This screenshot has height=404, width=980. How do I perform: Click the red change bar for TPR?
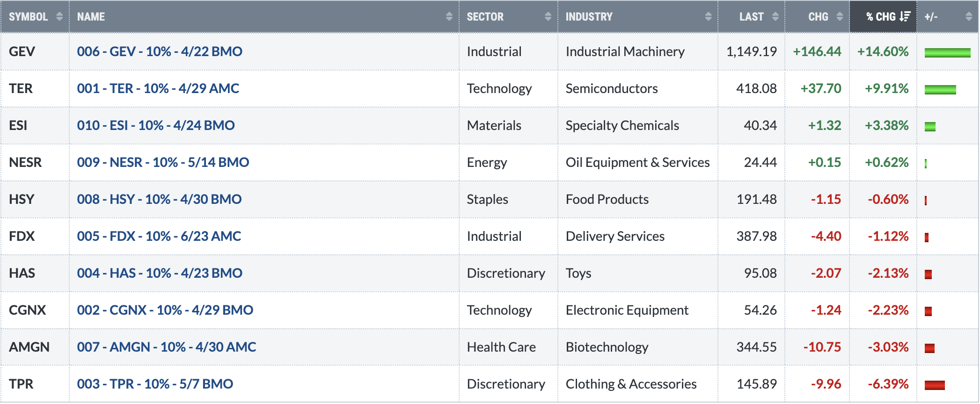tap(935, 385)
